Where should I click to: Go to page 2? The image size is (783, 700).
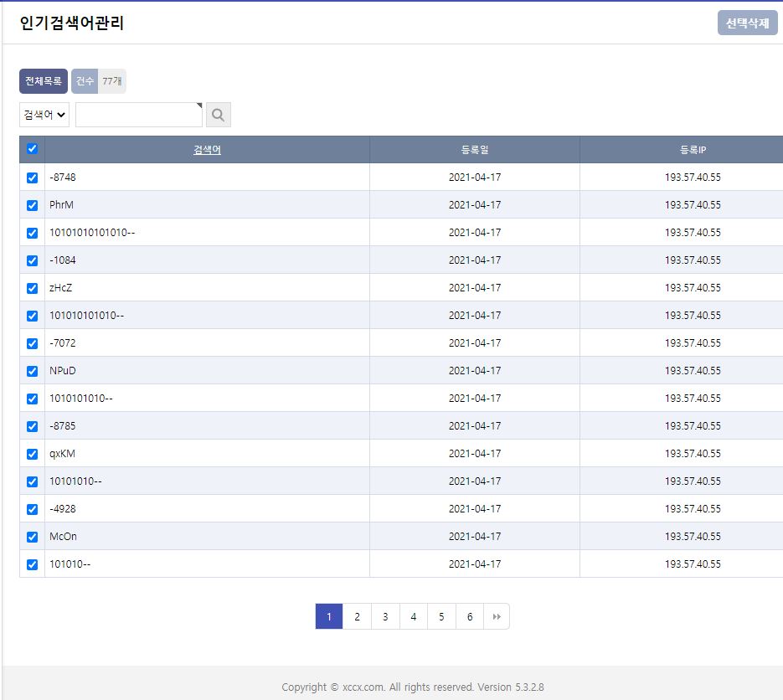pos(357,616)
